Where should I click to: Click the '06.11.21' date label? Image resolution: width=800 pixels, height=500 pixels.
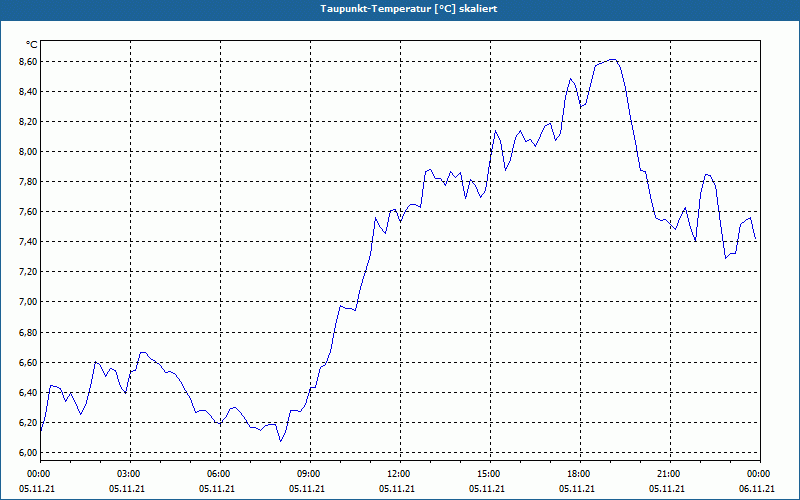tap(757, 489)
